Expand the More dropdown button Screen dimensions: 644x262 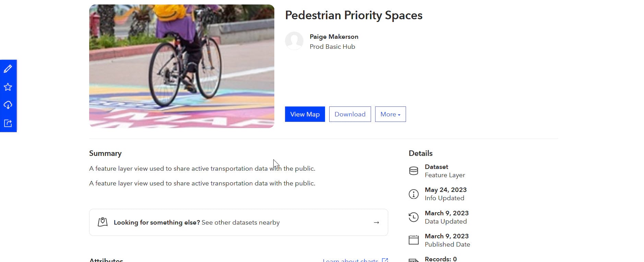[390, 114]
